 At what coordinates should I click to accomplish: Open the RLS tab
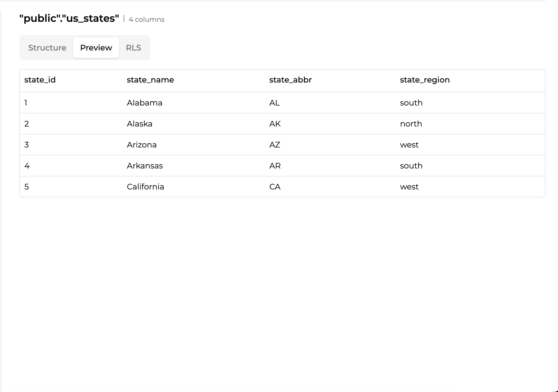[133, 48]
